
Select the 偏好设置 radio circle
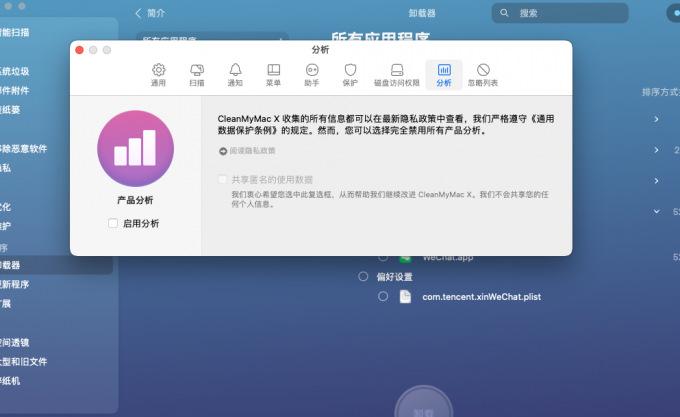point(363,277)
